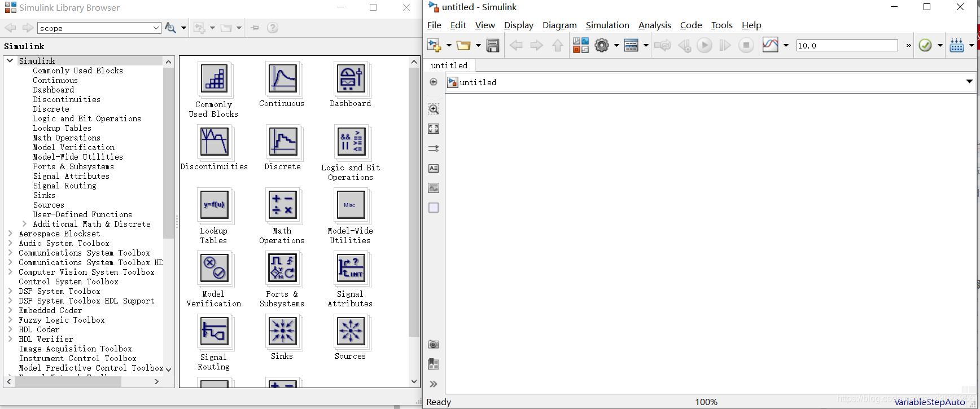
Task: Open the Ports & Subsystems library icon
Action: pyautogui.click(x=283, y=269)
